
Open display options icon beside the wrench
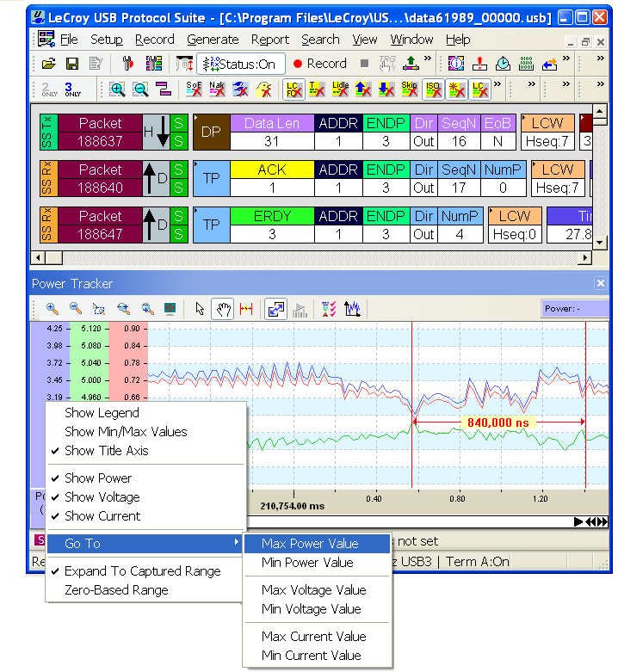154,64
